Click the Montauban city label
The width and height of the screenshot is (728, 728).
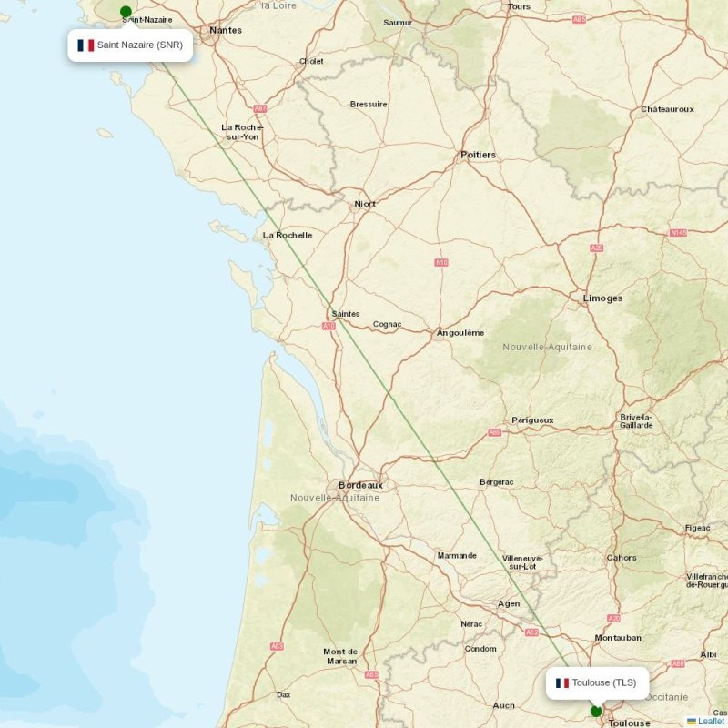click(618, 638)
